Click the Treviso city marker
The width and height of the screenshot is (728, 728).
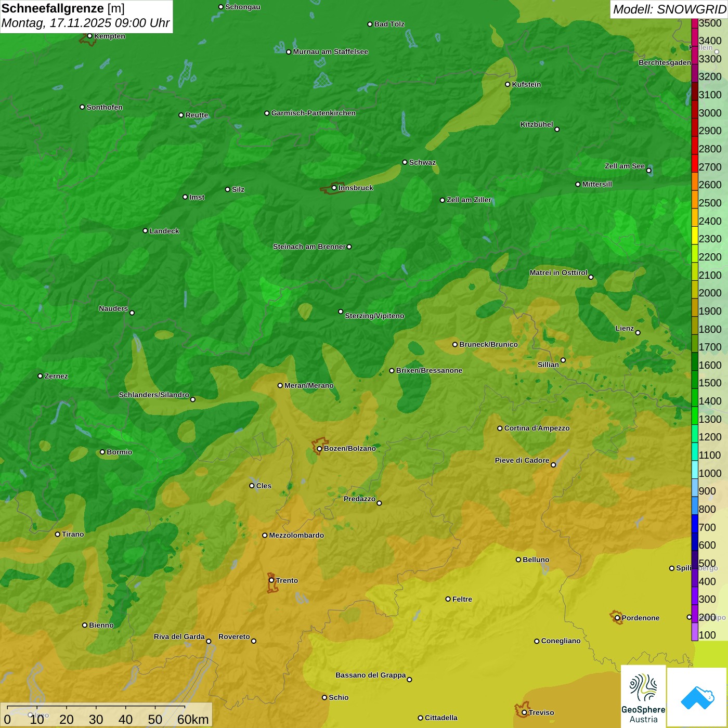click(524, 712)
